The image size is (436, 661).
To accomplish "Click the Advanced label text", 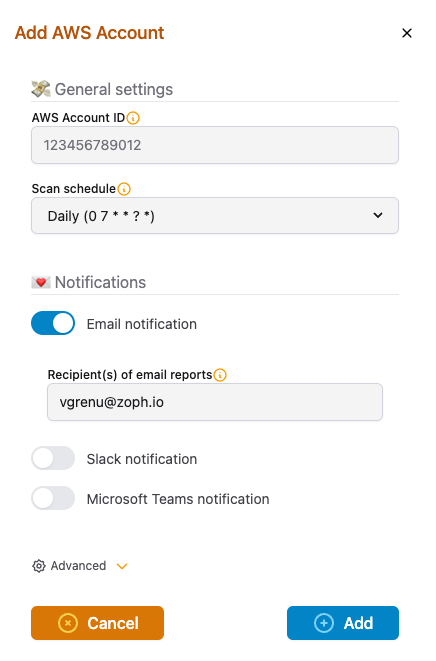I will coord(78,566).
